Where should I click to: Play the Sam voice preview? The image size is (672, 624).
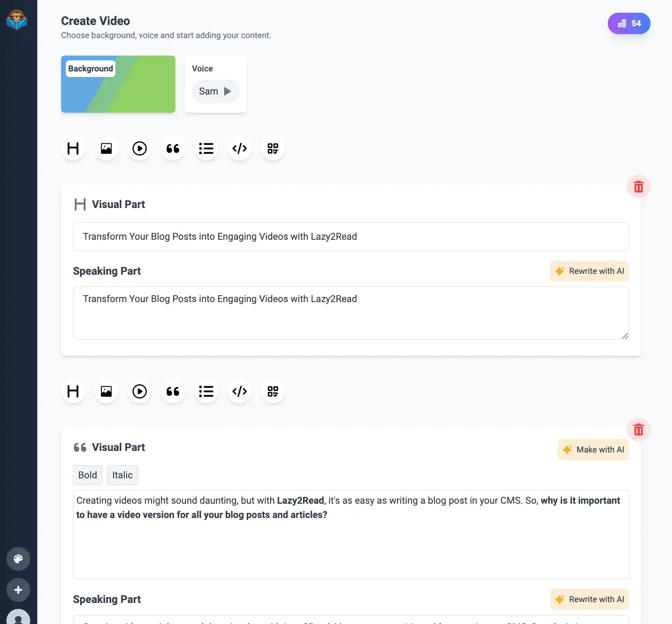[227, 91]
